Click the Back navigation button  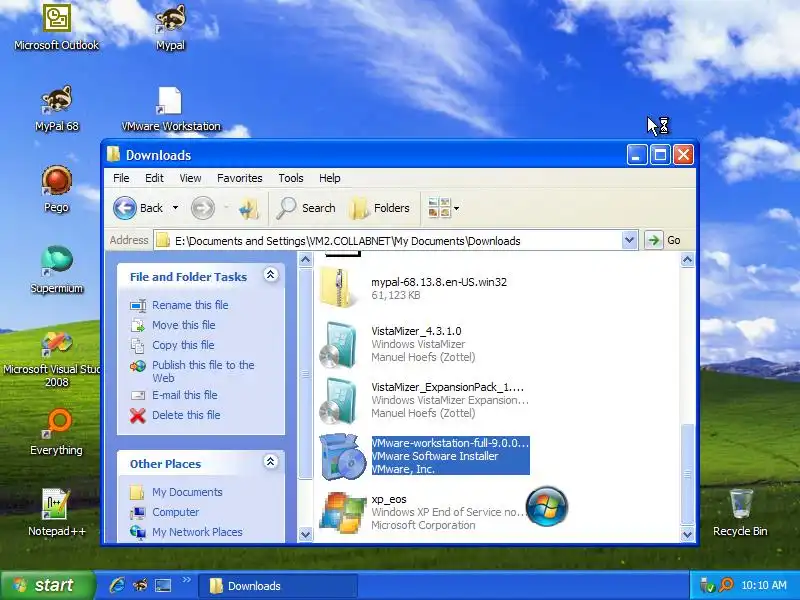138,208
